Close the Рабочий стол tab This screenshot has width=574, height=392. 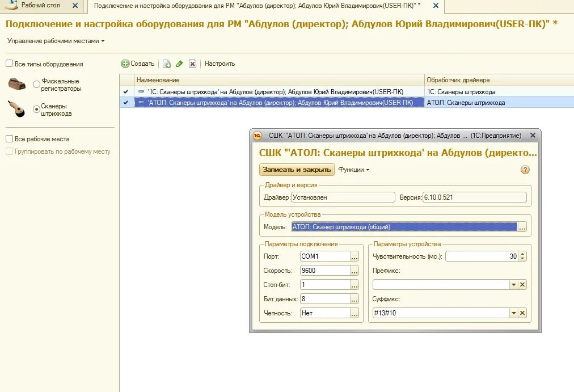(75, 6)
